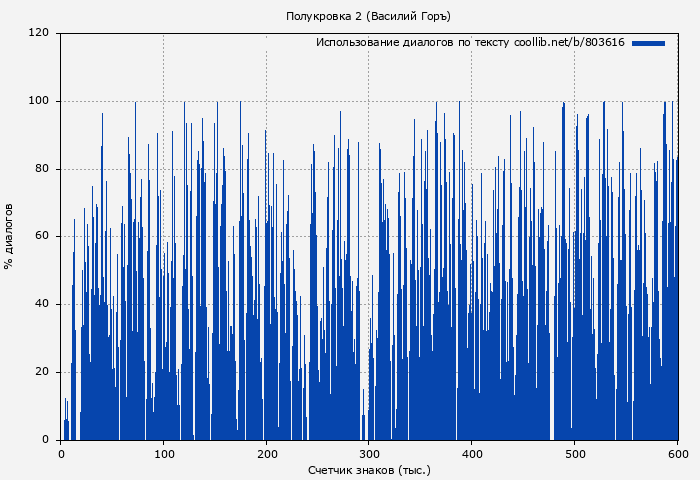Select the 500 tick on the horizontal axis

tap(575, 454)
